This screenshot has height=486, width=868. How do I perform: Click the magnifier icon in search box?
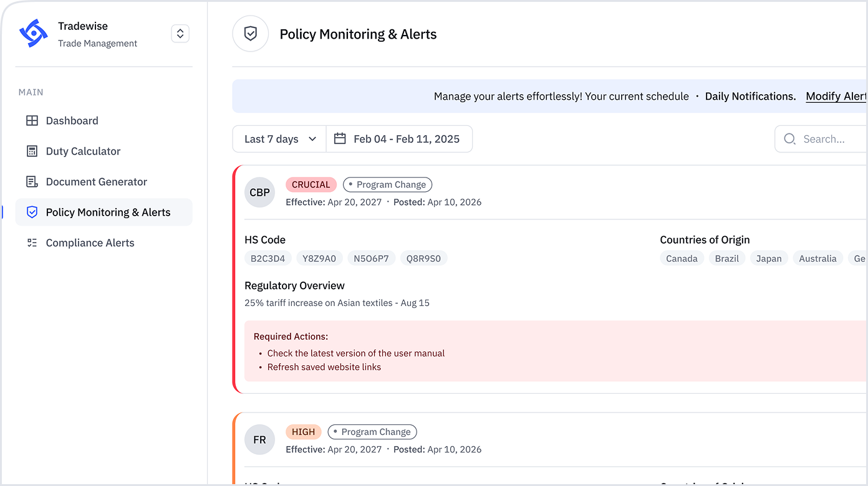789,139
